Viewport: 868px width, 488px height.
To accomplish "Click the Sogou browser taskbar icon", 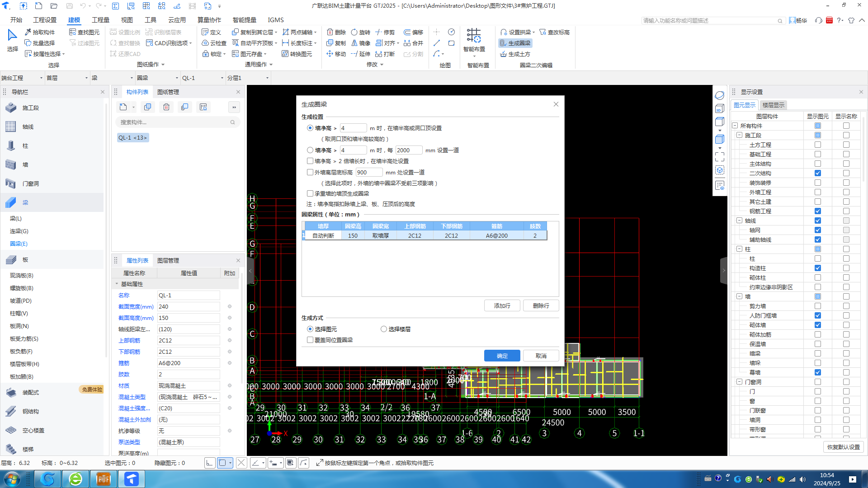I will pos(47,479).
